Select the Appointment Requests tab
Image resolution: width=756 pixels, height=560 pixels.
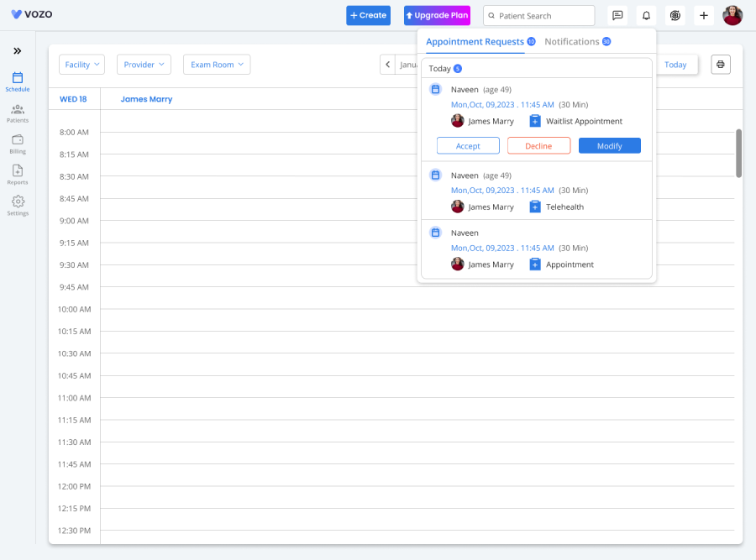tap(475, 42)
